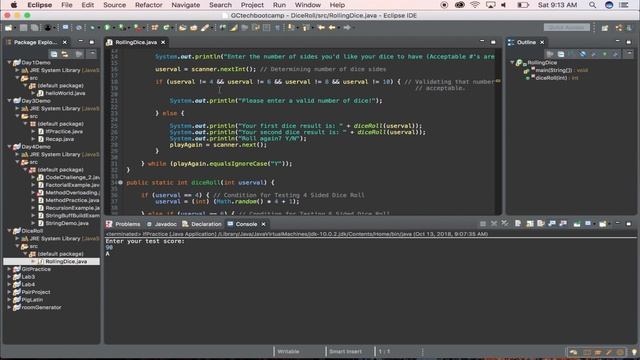Toggle Word Wrap in Console toolbar

[541, 224]
